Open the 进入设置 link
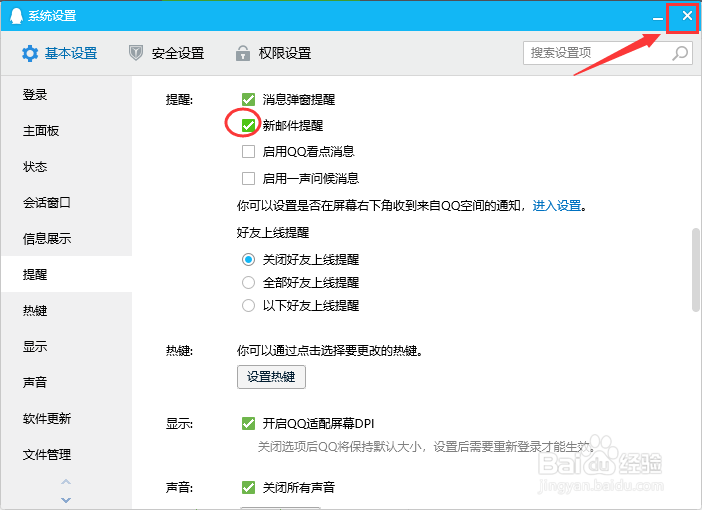Screen dimensions: 702x510 (556, 206)
